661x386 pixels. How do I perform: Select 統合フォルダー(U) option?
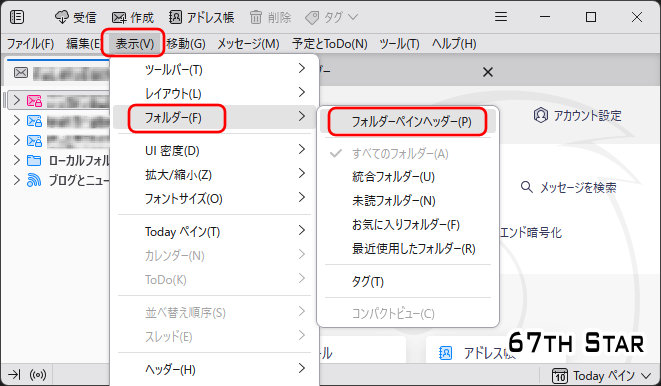[x=408, y=177]
